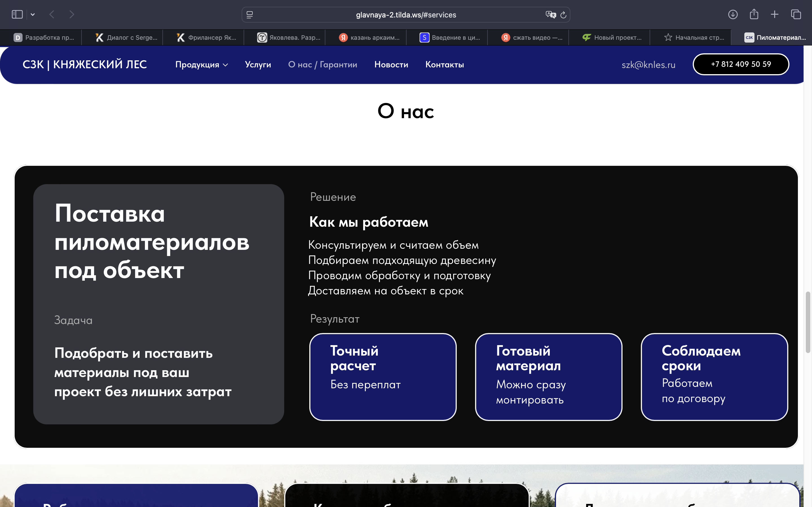Switch to the 'Диалог с Serge...' tab

tap(122, 38)
